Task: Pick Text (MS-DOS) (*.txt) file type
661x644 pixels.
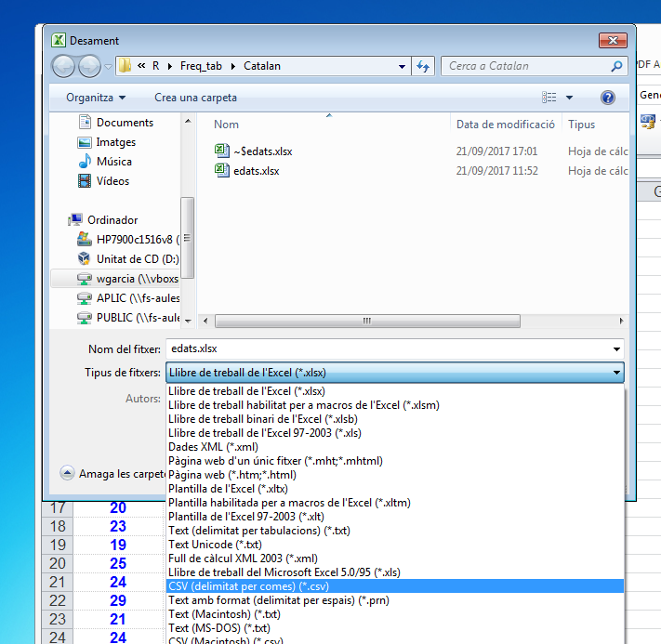Action: 395,628
